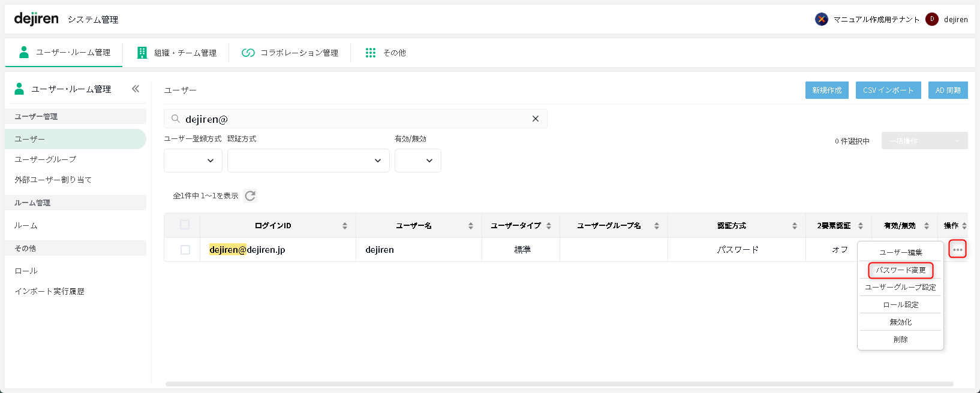The height and width of the screenshot is (393, 980).
Task: Check the dejiren@dejiren.jp row checkbox
Action: pos(185,250)
